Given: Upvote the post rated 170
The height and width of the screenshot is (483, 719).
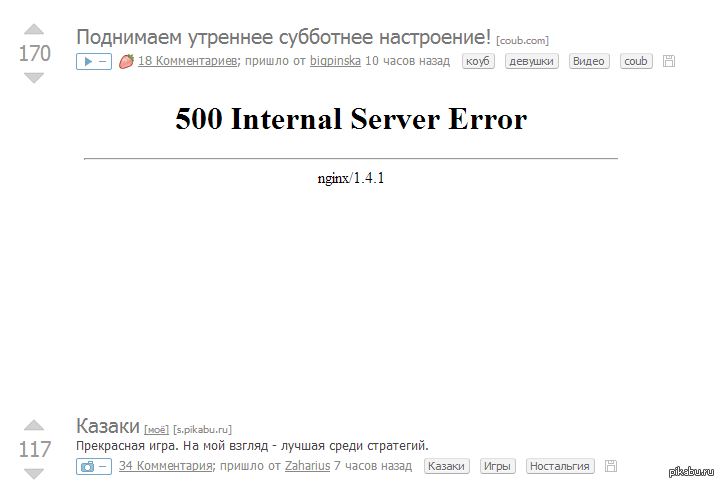Looking at the screenshot, I should tap(34, 30).
